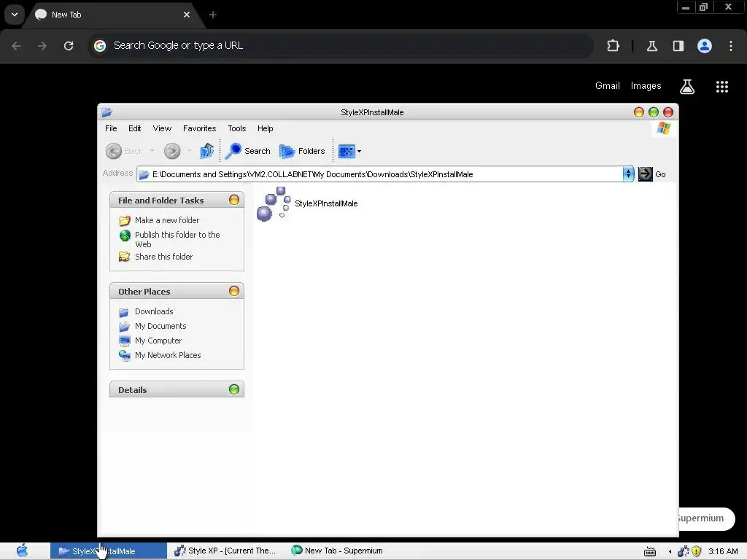Image resolution: width=747 pixels, height=560 pixels.
Task: Open the Google apps grid icon
Action: pos(722,86)
